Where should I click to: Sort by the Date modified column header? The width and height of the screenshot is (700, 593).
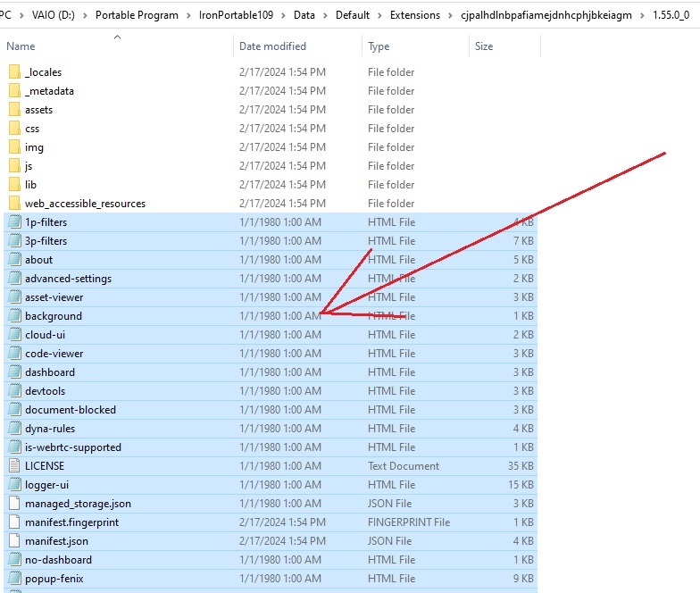(x=272, y=46)
